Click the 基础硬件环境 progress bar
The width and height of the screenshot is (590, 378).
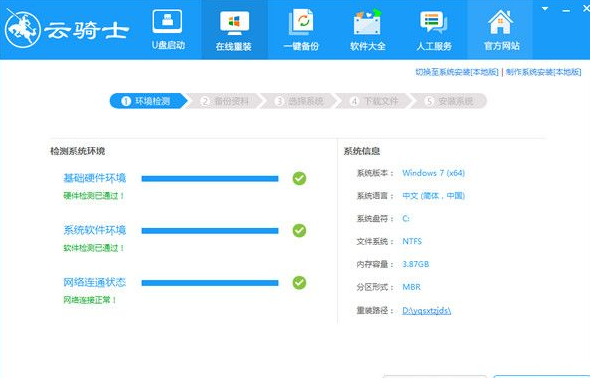(210, 179)
